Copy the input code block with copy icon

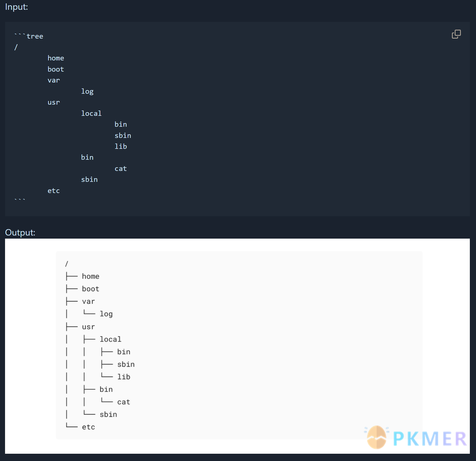pos(456,34)
